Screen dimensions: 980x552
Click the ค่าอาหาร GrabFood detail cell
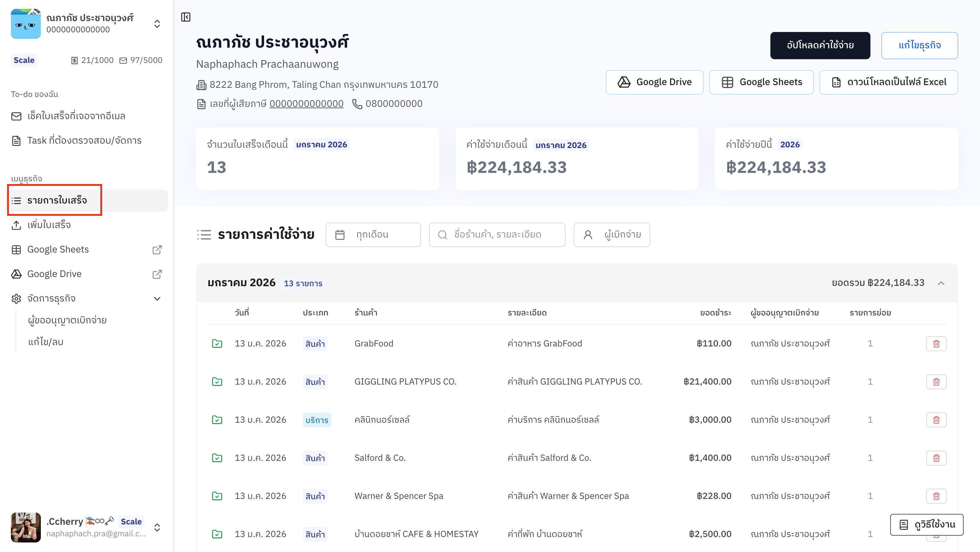pos(544,343)
